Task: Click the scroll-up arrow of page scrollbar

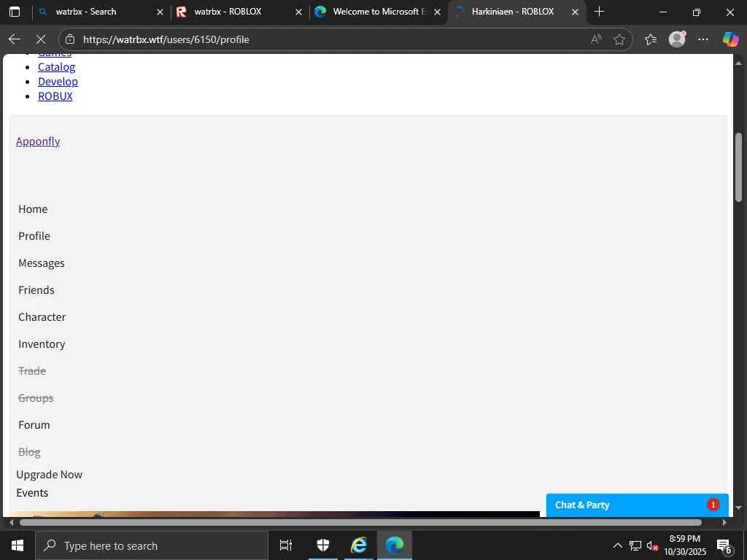Action: pyautogui.click(x=738, y=63)
